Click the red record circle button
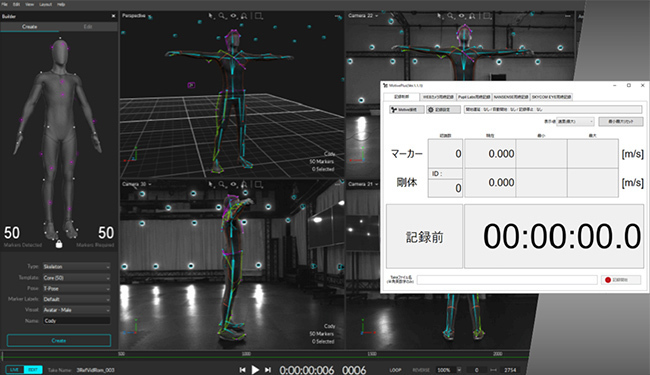The height and width of the screenshot is (375, 650). 621,280
